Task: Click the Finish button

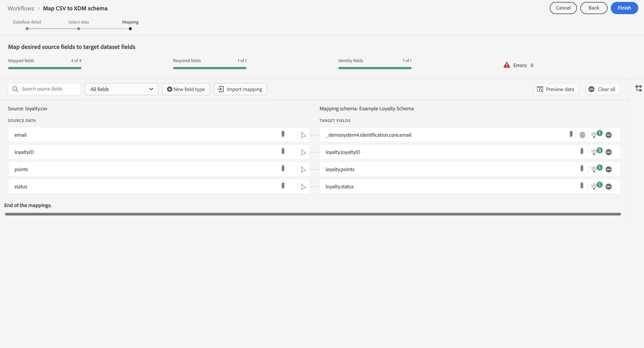Action: (624, 8)
